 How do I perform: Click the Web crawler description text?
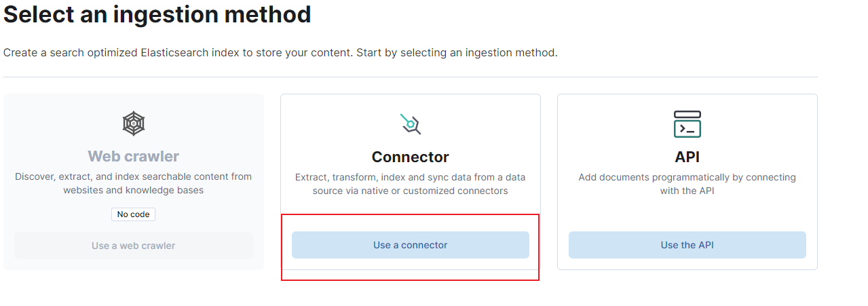pos(134,183)
